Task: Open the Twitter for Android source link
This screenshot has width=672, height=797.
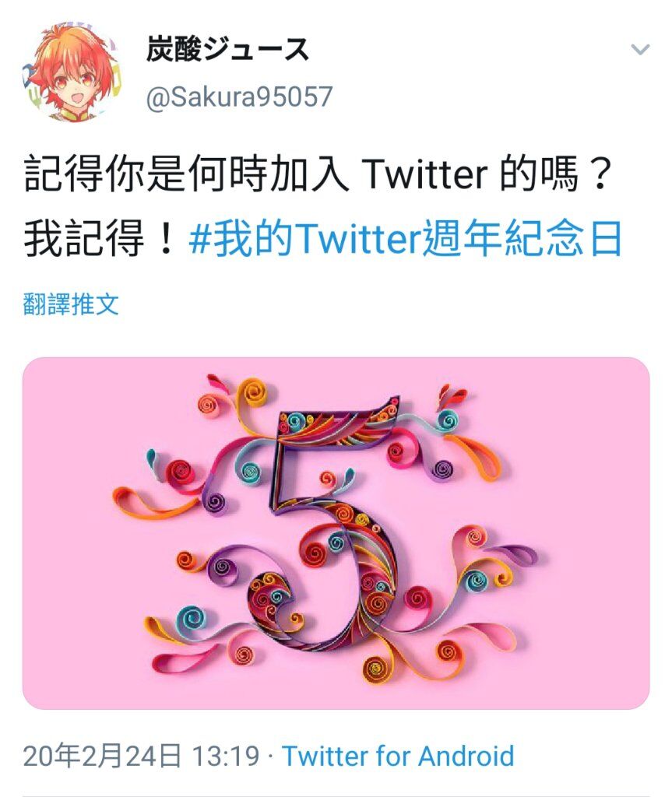Action: [398, 756]
